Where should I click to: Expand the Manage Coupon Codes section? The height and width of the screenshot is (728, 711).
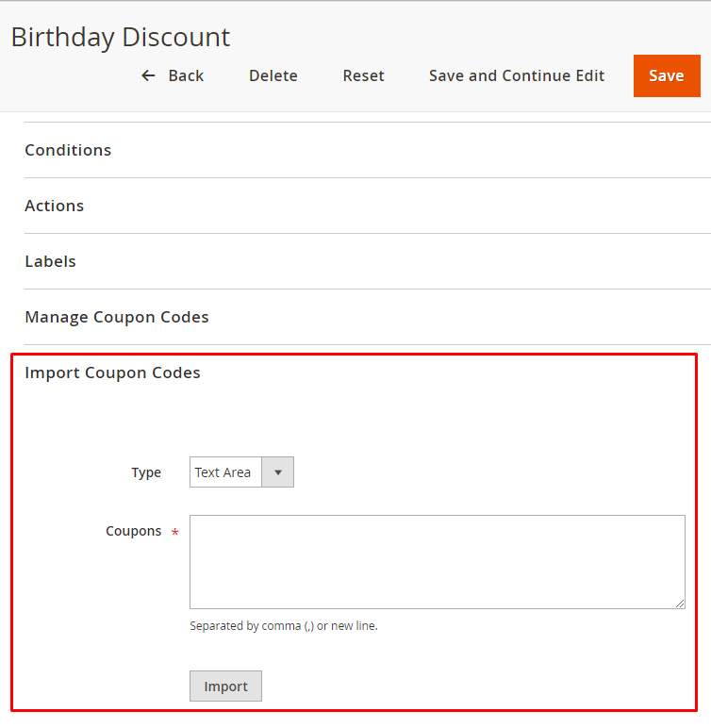[117, 317]
